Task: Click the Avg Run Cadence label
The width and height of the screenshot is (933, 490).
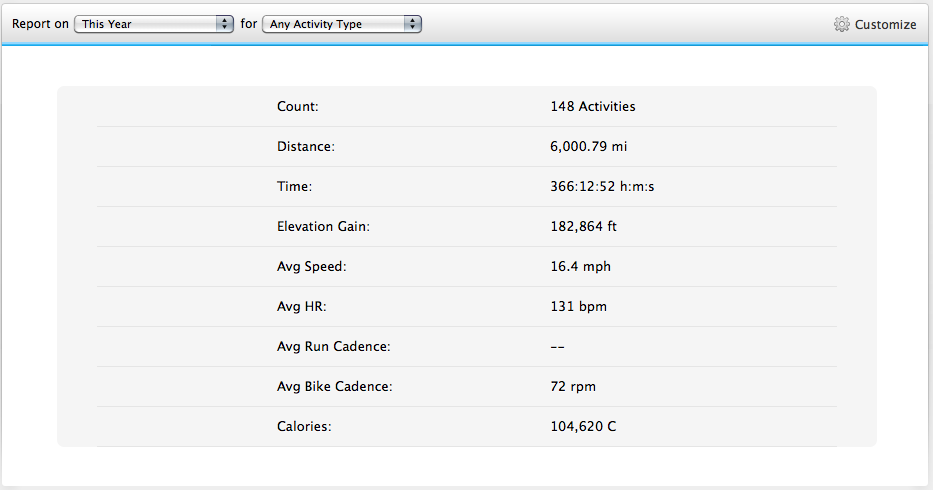Action: coord(334,347)
